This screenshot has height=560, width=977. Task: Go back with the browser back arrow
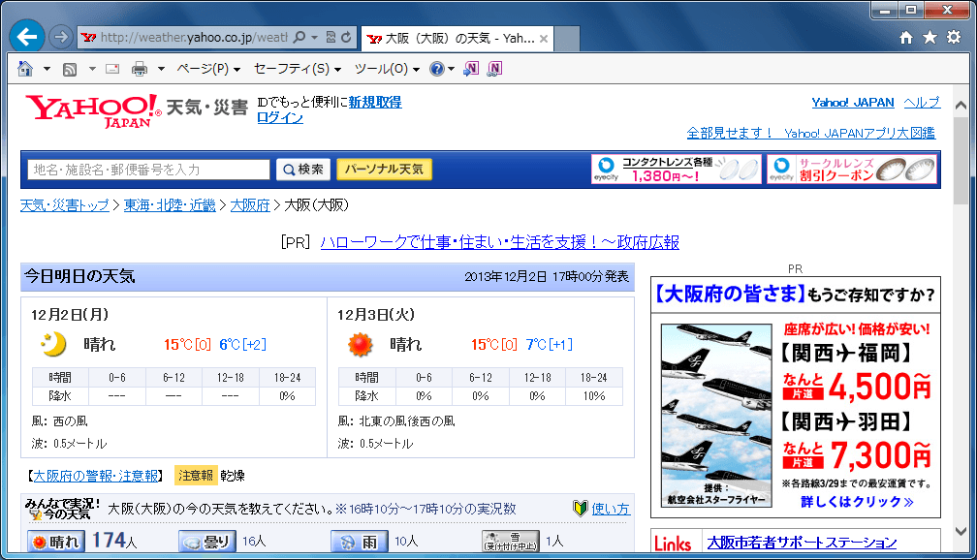[27, 37]
